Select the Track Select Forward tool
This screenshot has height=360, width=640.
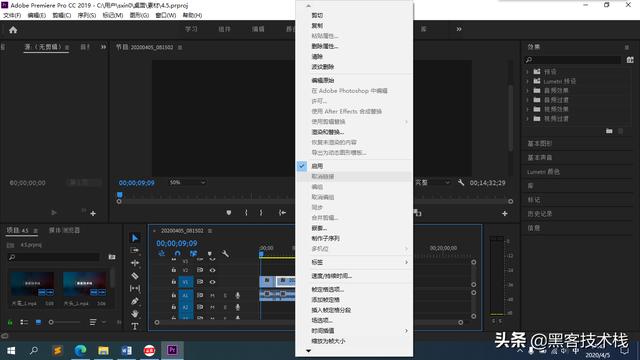[135, 250]
